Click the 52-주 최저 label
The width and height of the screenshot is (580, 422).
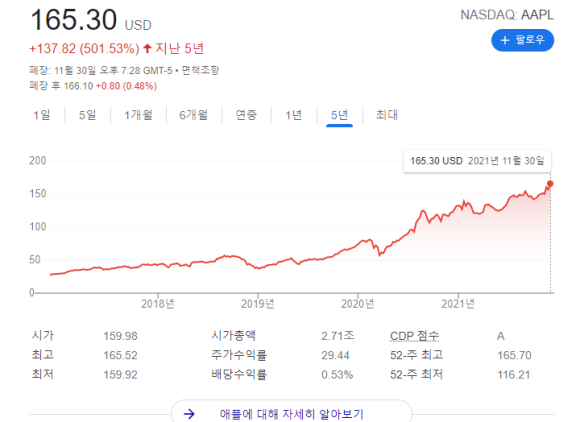(417, 374)
